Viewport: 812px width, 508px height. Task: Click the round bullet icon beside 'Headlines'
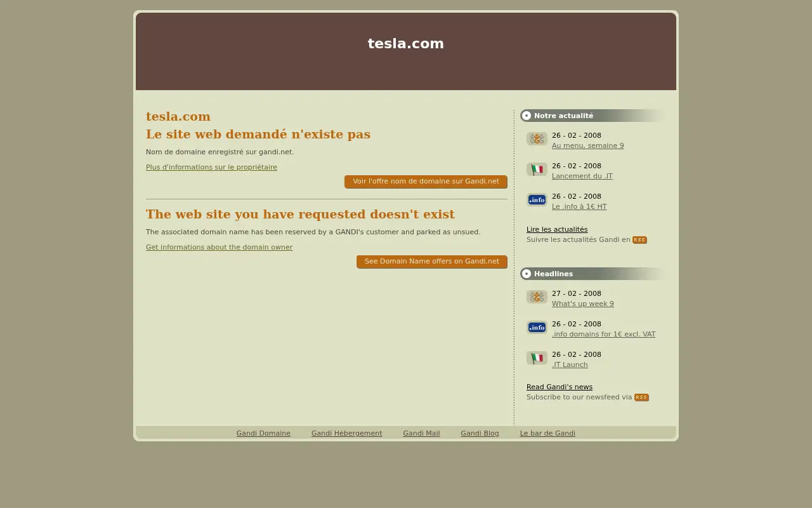(x=527, y=274)
